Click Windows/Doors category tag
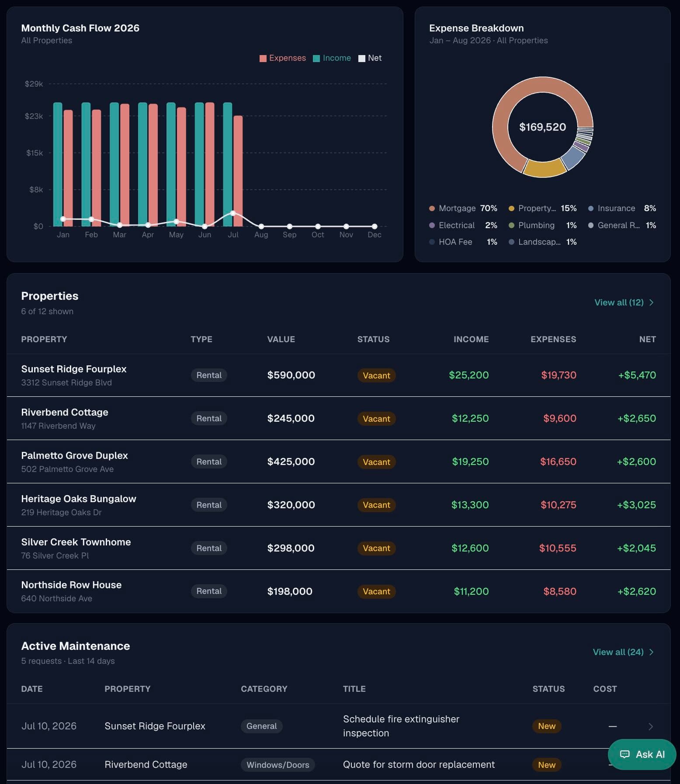This screenshot has width=680, height=784. click(278, 765)
